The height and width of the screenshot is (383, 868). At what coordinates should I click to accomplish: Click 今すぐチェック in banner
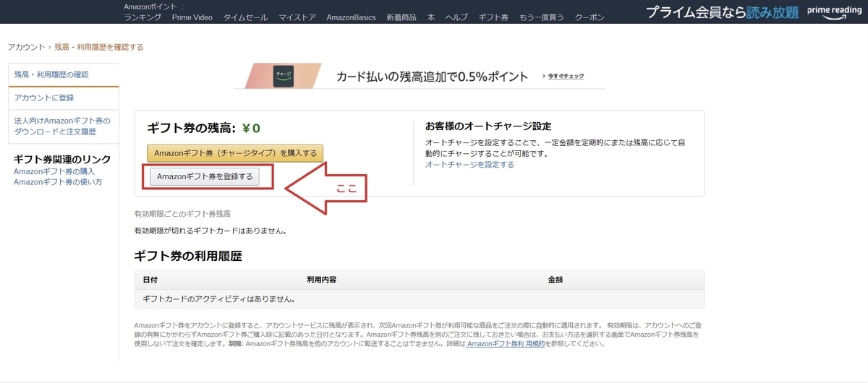coord(566,77)
